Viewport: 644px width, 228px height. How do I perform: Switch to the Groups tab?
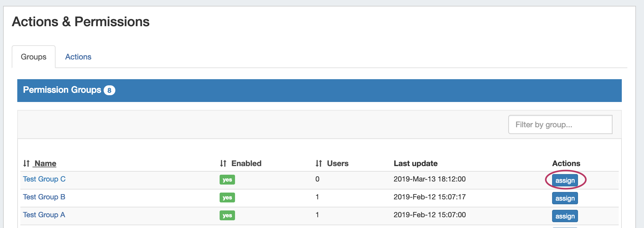tap(34, 57)
